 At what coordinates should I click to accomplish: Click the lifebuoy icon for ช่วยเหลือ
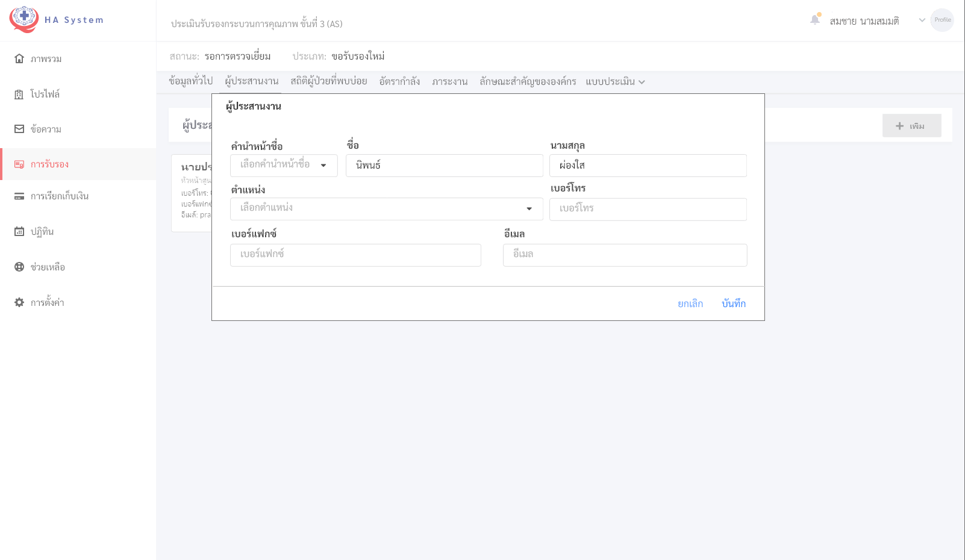click(19, 267)
